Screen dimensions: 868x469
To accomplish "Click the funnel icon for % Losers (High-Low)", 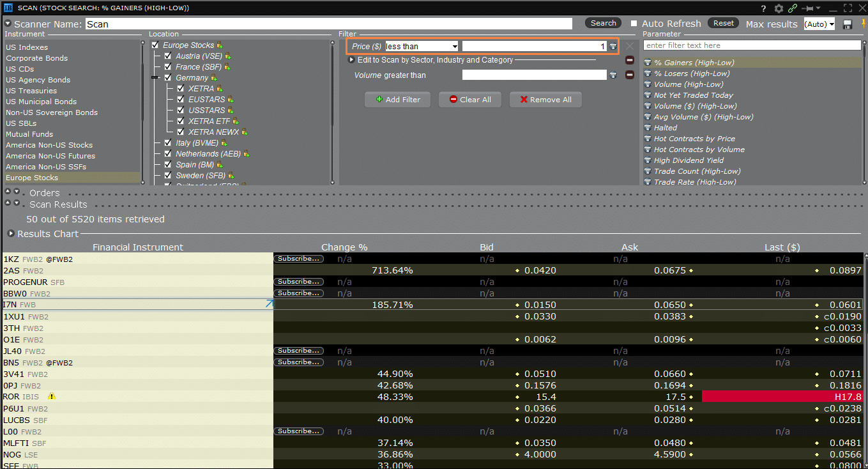I will point(648,73).
